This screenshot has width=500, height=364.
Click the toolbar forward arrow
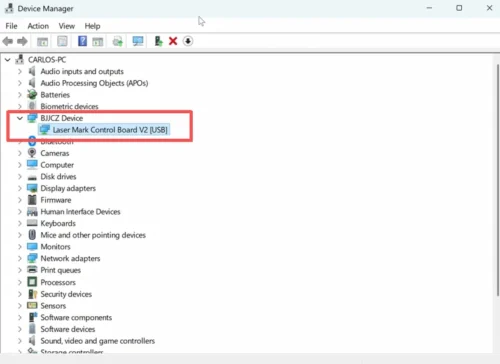point(22,41)
